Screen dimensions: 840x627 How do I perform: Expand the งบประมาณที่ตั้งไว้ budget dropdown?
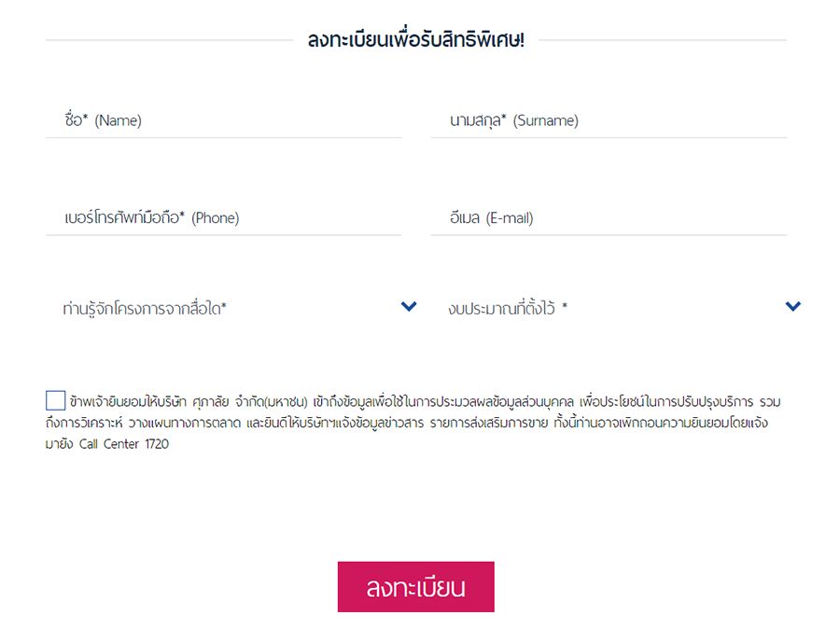point(609,307)
